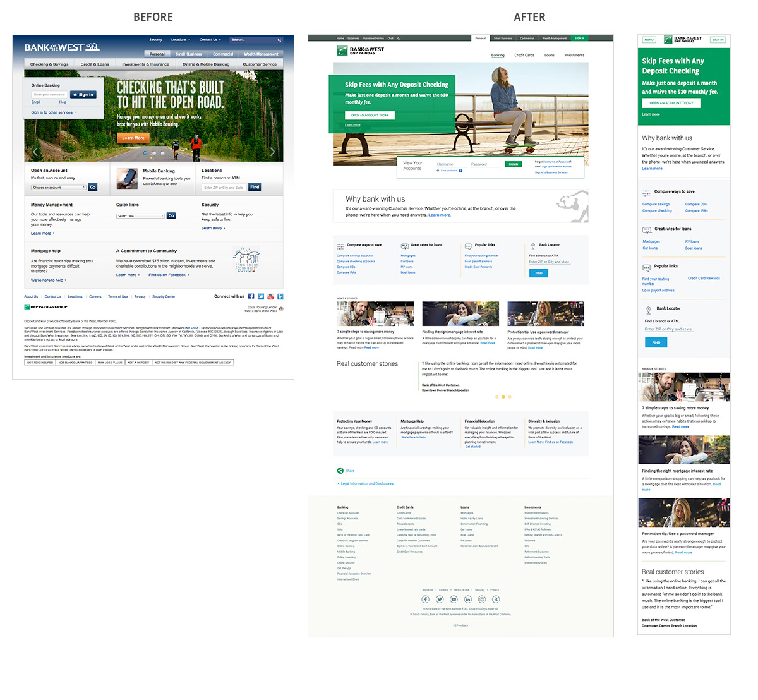
Task: Click the username field in Before Online Banking
Action: 49,95
